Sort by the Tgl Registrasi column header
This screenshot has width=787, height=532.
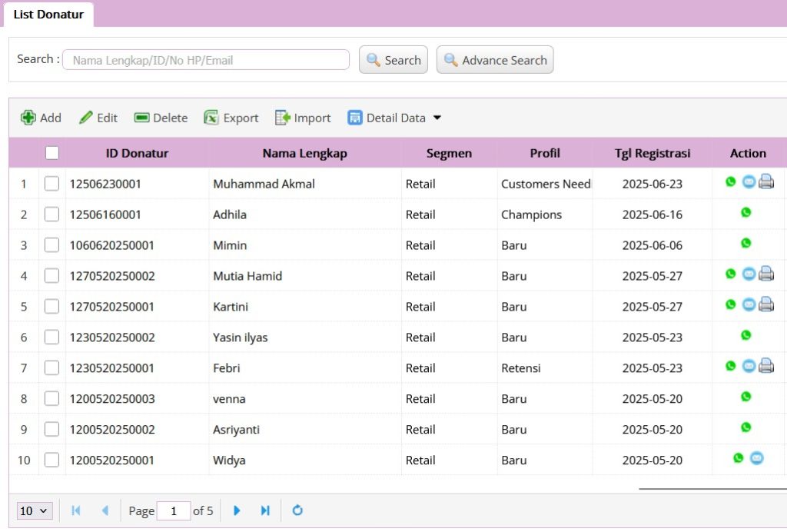point(652,153)
